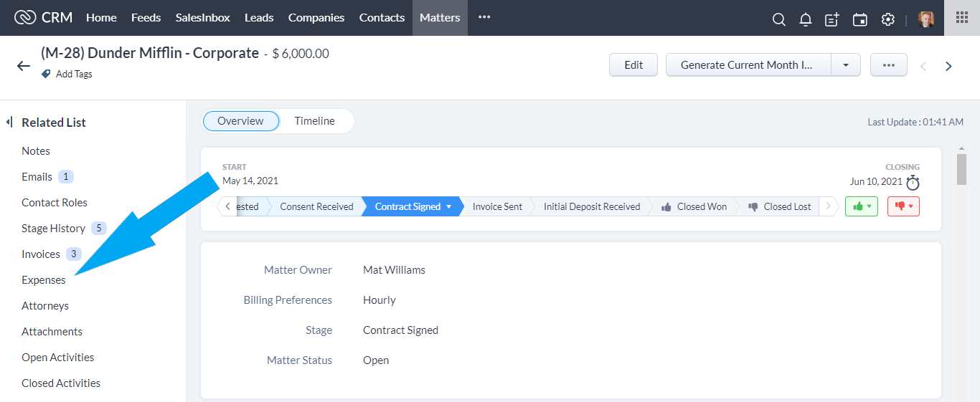Click the Jun 10, 2021 closing date

(876, 181)
